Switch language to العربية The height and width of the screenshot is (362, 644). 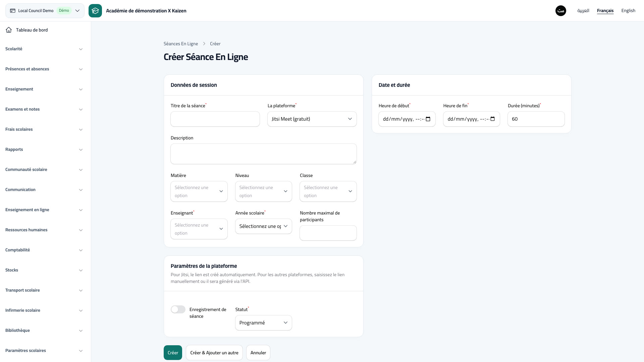coord(583,11)
